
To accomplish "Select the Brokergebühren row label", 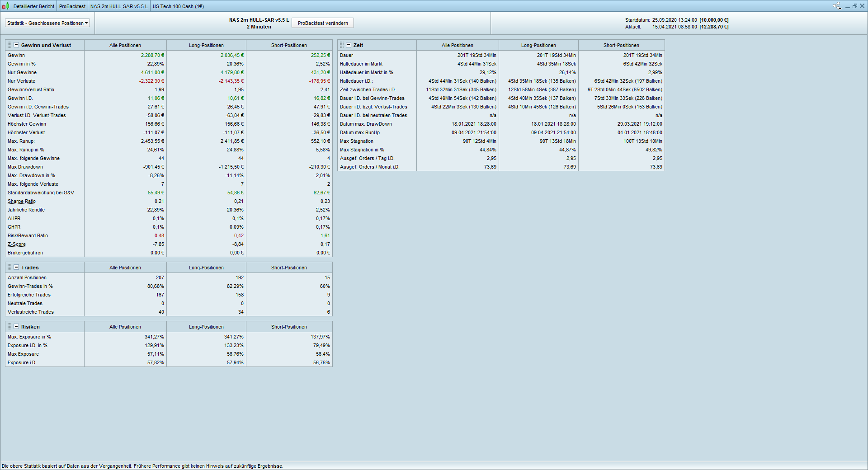I will (25, 253).
